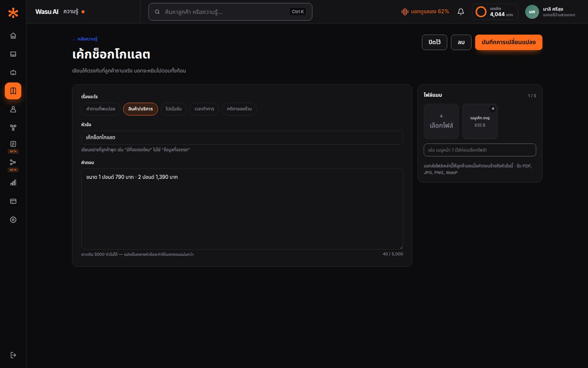Click the 1 / 5 file count
The image size is (588, 368).
pyautogui.click(x=532, y=96)
